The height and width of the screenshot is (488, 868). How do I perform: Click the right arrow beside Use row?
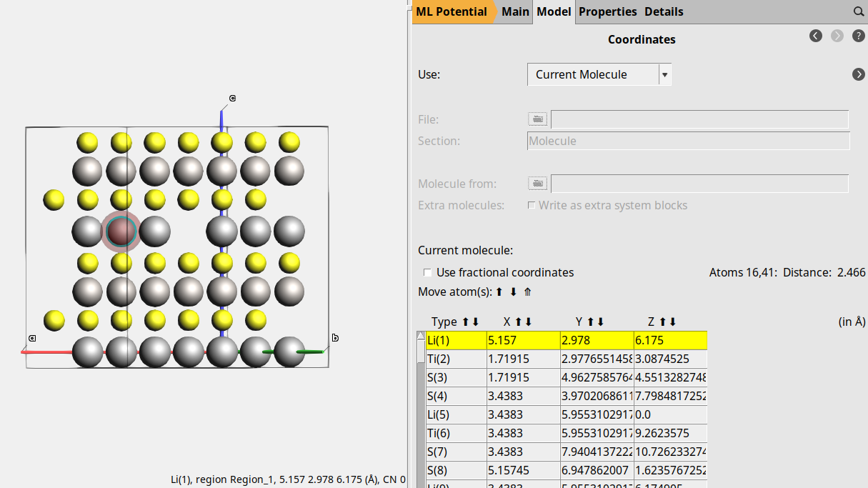[x=859, y=74]
